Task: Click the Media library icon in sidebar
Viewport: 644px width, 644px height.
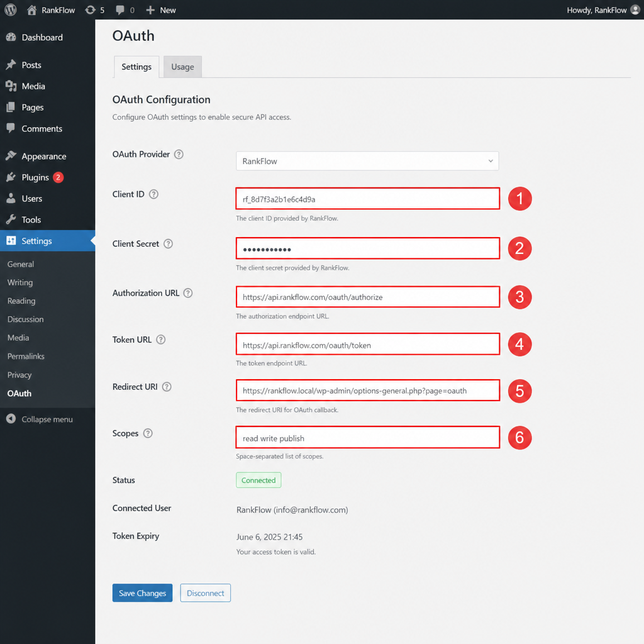Action: tap(11, 86)
